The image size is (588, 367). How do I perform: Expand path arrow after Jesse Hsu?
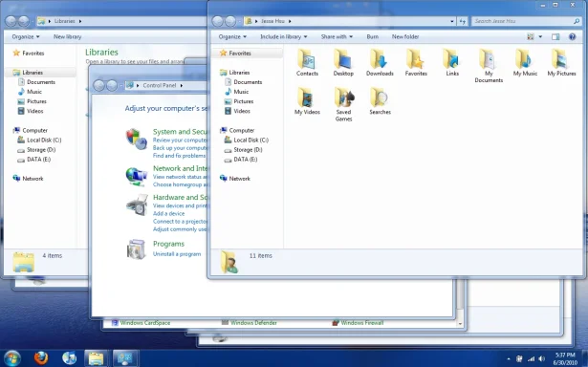coord(290,21)
